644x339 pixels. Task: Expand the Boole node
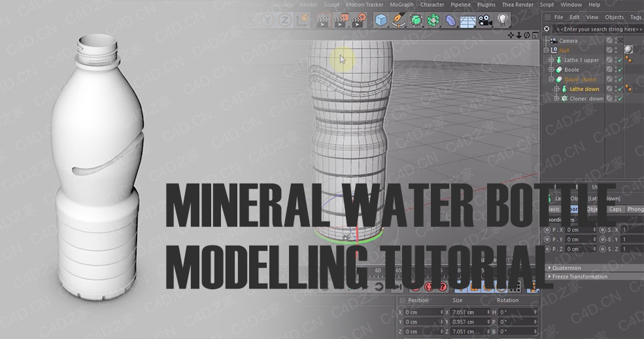(x=552, y=70)
